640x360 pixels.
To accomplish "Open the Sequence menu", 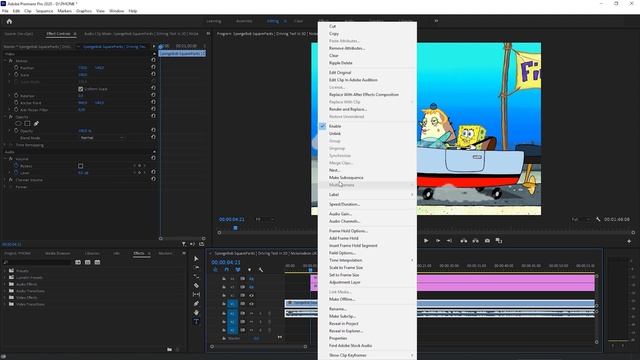I will (x=44, y=11).
